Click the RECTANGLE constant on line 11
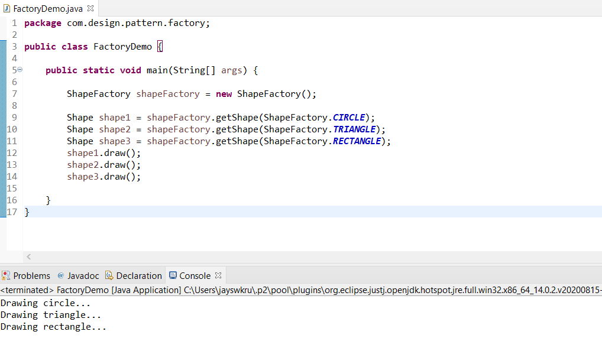 (357, 141)
